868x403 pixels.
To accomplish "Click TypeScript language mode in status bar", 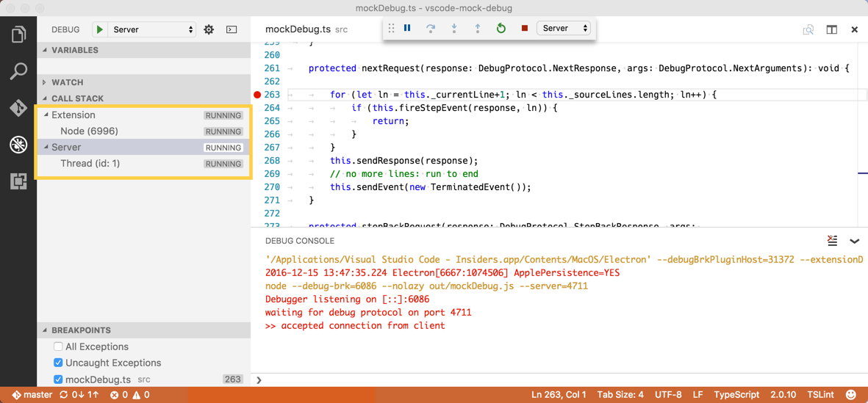I will (x=736, y=395).
